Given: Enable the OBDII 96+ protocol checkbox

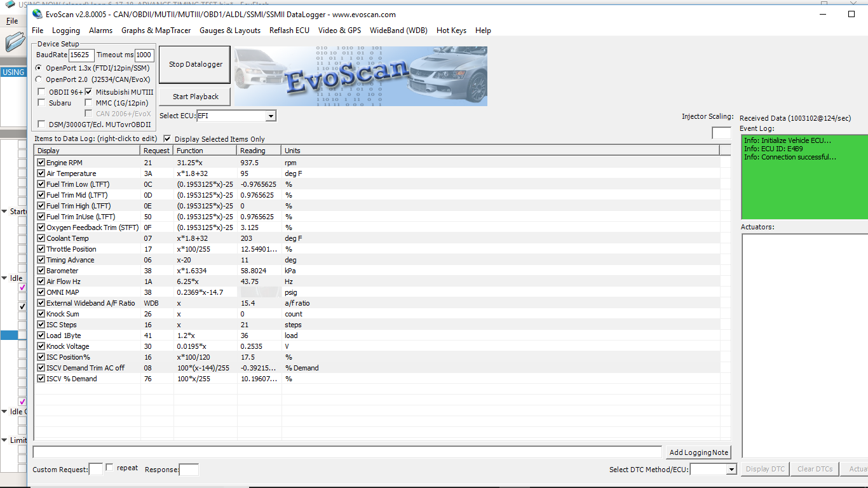Looking at the screenshot, I should [x=42, y=92].
